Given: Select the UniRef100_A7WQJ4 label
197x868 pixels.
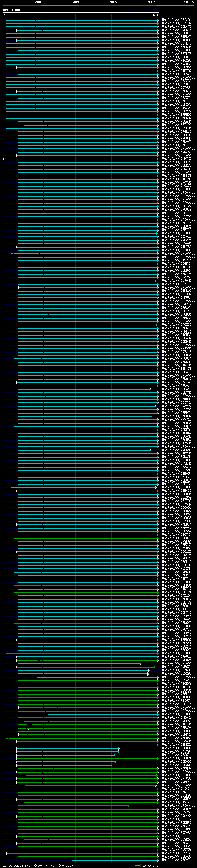Looking at the screenshot, I should [176, 386].
